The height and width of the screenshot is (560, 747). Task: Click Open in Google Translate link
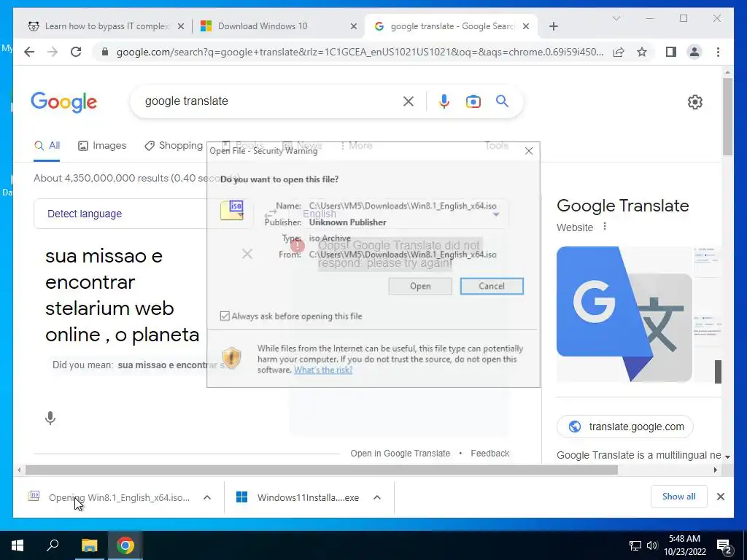click(400, 454)
